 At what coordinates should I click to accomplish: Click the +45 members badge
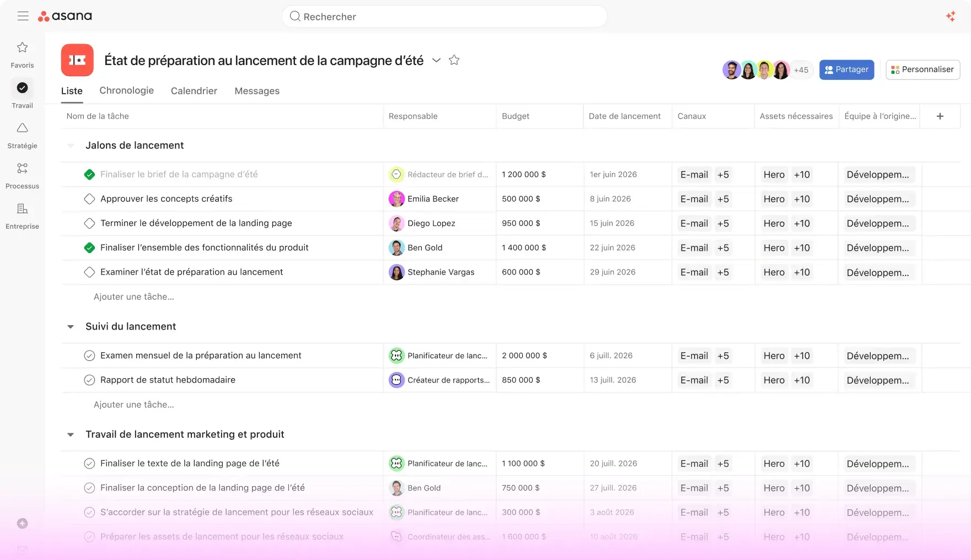(801, 70)
